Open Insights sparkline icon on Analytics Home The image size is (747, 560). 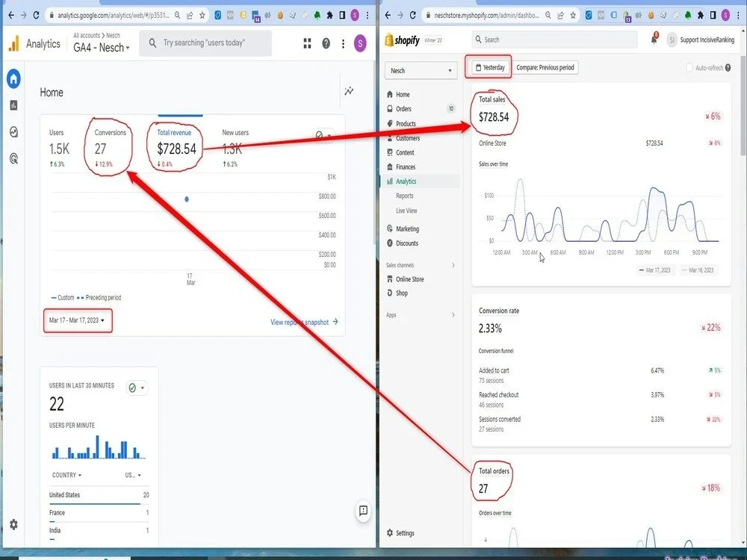coord(349,91)
